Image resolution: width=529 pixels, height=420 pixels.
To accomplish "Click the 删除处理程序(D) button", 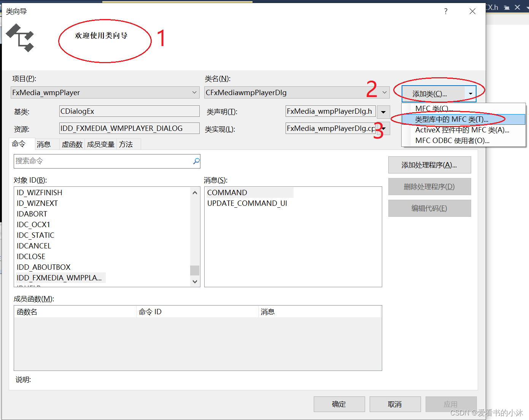I will [429, 186].
